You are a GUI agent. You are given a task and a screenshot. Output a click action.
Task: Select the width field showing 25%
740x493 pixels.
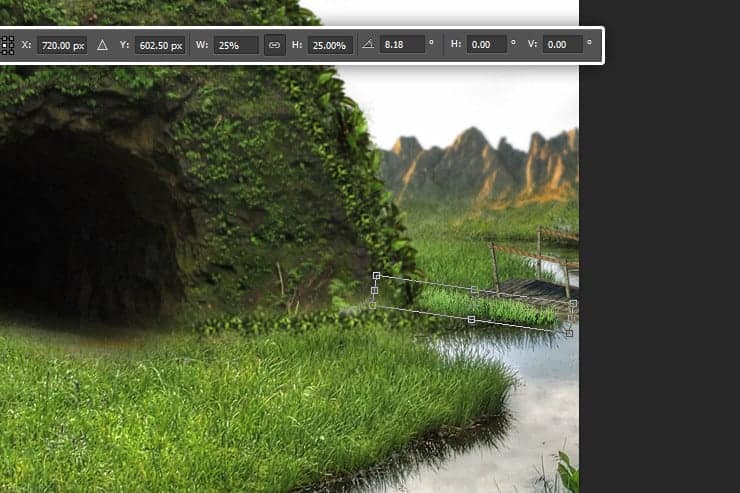pyautogui.click(x=236, y=45)
